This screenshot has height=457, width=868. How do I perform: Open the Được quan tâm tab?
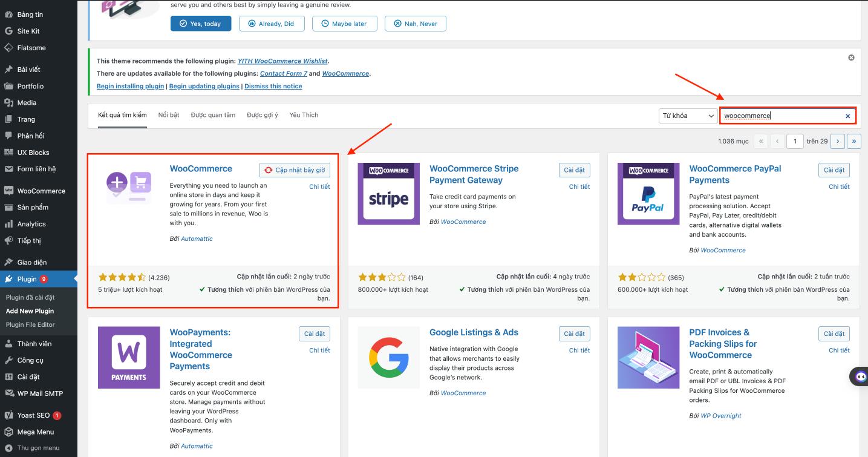click(x=213, y=115)
